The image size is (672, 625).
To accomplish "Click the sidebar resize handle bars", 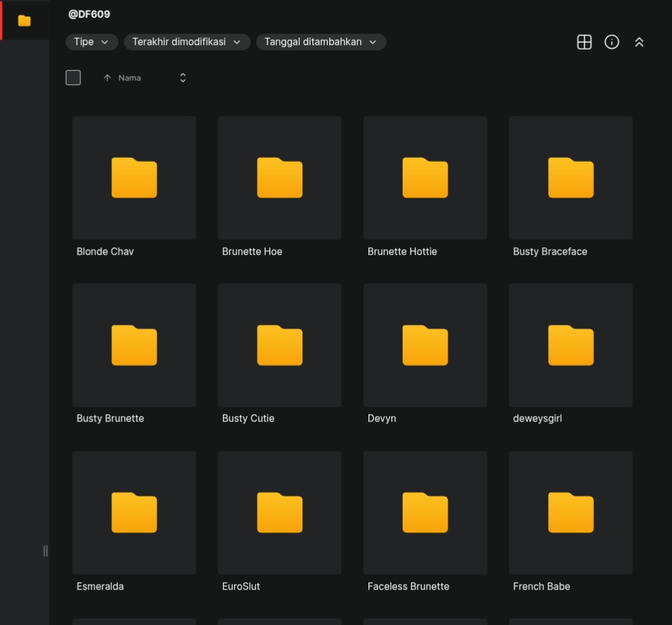I will tap(45, 551).
